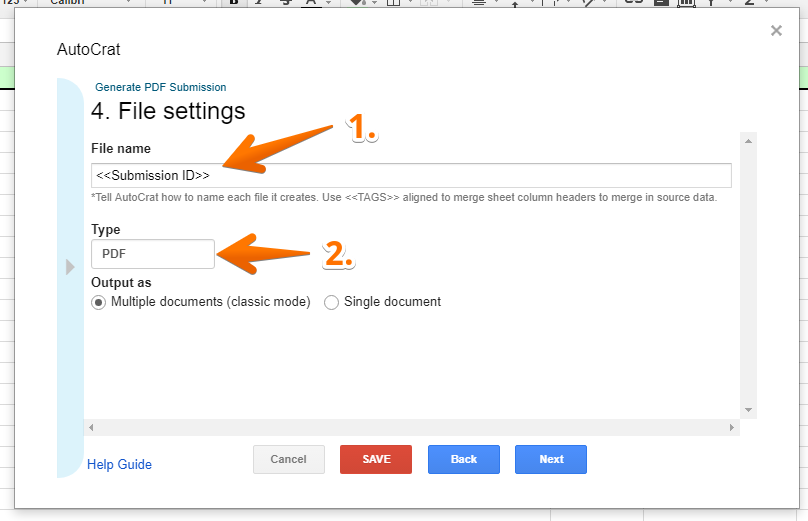Click the horizontal scroll right arrow
The width and height of the screenshot is (808, 521).
pyautogui.click(x=733, y=428)
